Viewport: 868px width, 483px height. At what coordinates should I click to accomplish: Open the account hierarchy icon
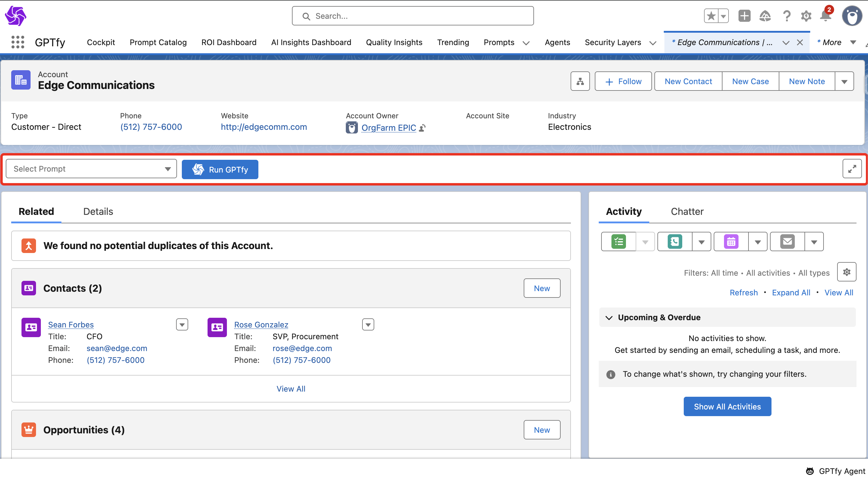point(580,81)
